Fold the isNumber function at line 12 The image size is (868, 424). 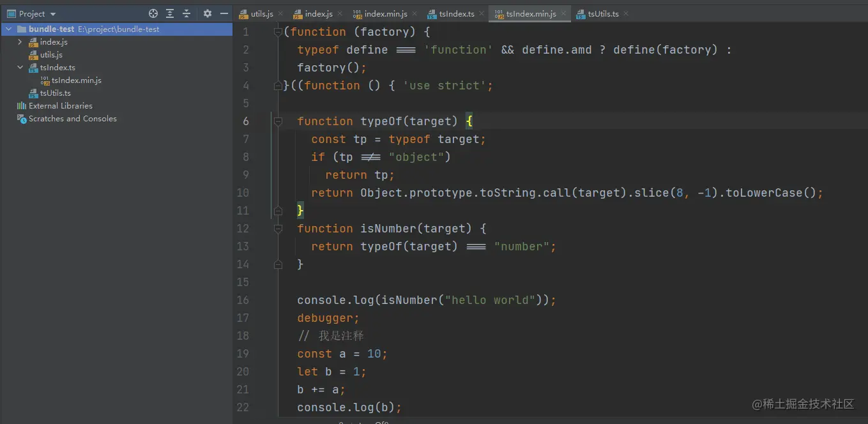[278, 229]
